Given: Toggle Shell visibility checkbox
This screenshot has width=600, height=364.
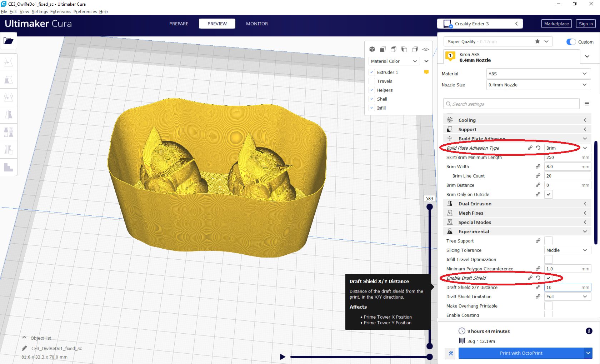Looking at the screenshot, I should pos(372,99).
